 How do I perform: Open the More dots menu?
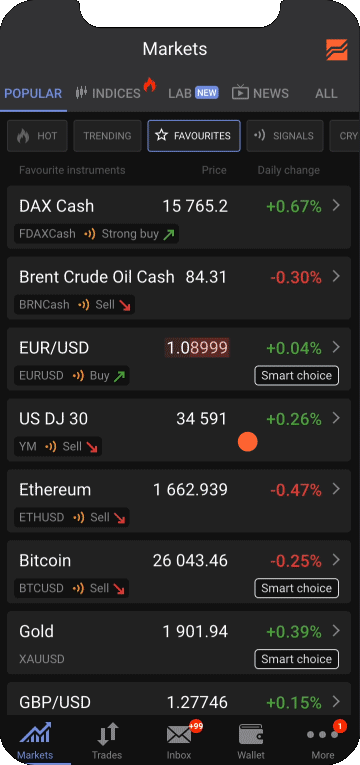(x=322, y=735)
